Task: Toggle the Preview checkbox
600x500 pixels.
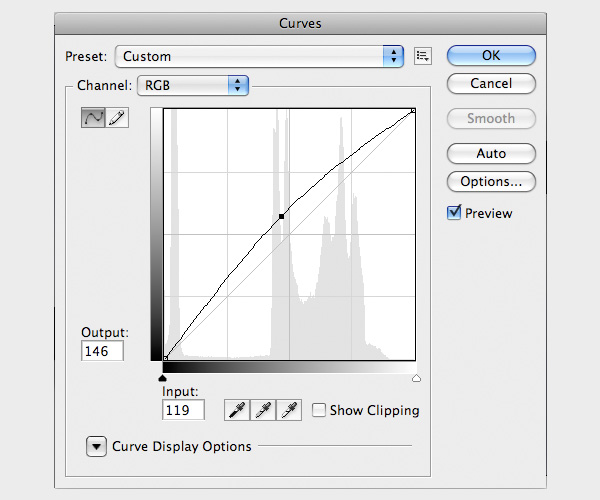Action: [x=455, y=212]
